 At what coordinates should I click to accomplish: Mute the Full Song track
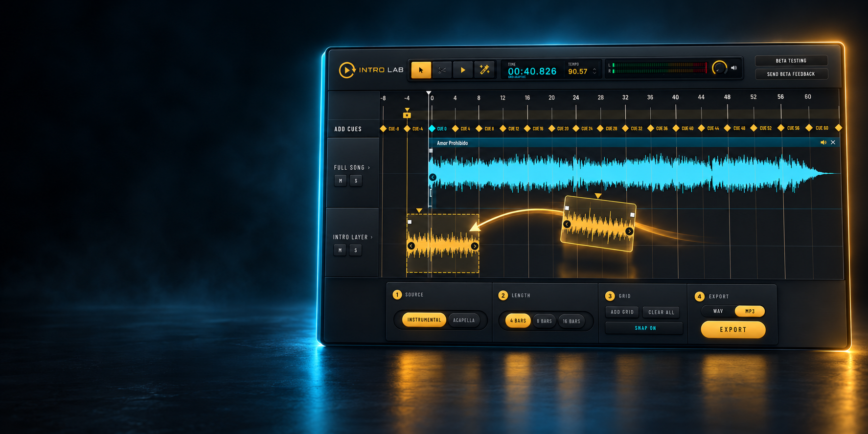341,181
